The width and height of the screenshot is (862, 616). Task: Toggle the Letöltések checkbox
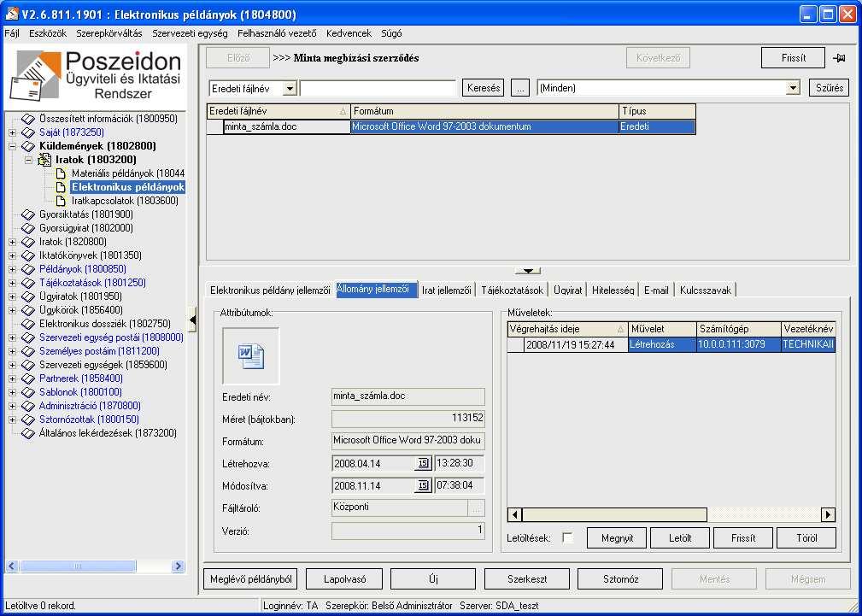[567, 538]
